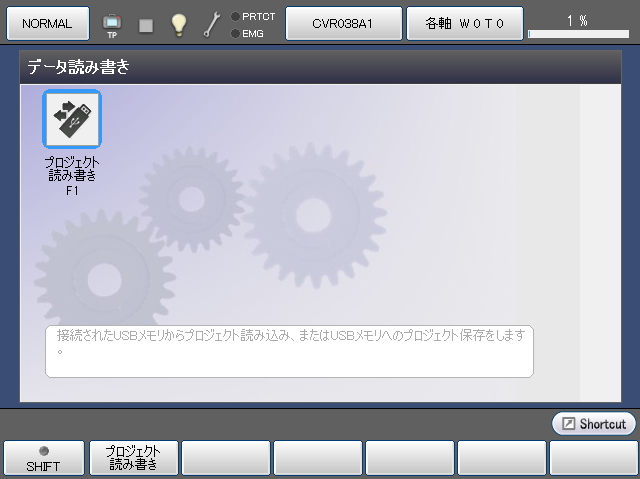Click the gray stop square icon
Image resolution: width=640 pixels, height=479 pixels.
[x=146, y=25]
